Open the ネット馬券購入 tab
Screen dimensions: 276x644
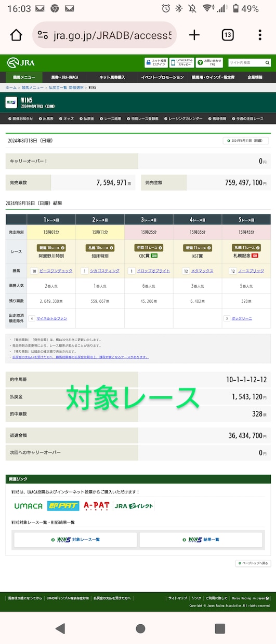[112, 77]
